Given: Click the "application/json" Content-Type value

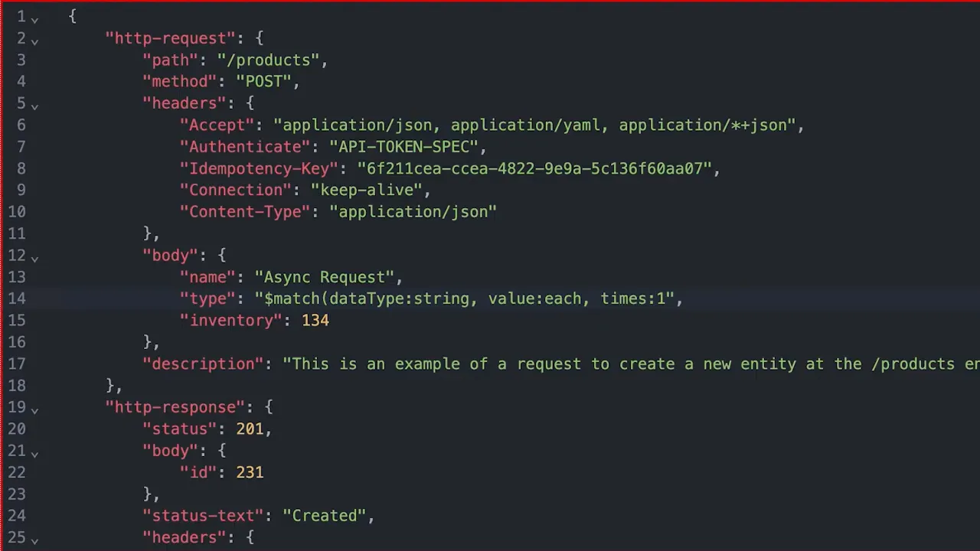Looking at the screenshot, I should 415,212.
